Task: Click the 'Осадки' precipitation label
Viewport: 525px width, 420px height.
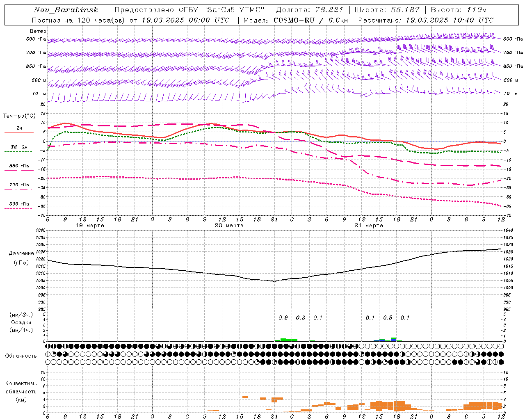Action: coord(21,322)
